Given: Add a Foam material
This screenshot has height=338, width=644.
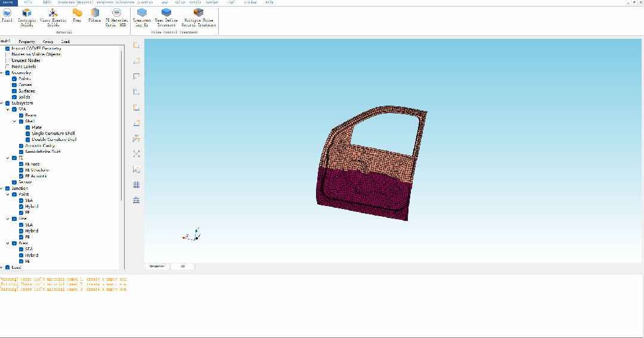Looking at the screenshot, I should [77, 16].
